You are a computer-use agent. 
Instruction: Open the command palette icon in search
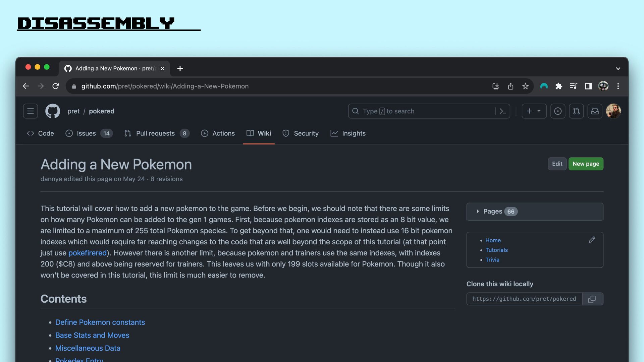[x=502, y=111]
